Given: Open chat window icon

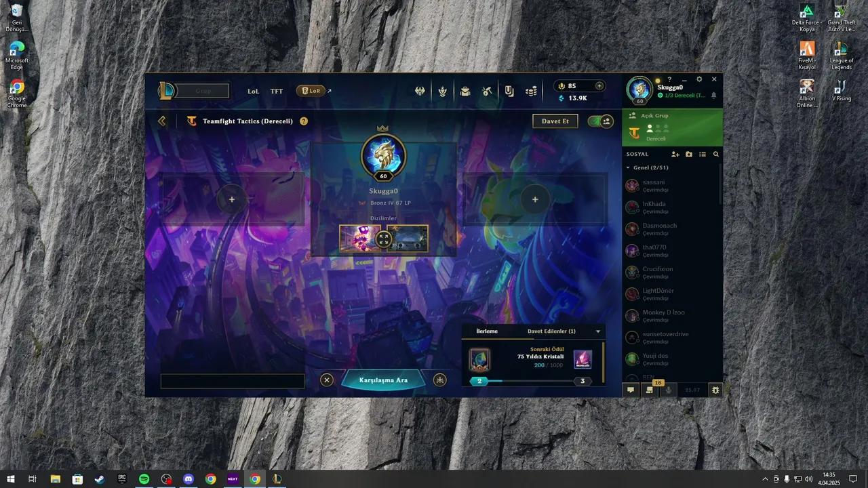Looking at the screenshot, I should click(x=631, y=390).
